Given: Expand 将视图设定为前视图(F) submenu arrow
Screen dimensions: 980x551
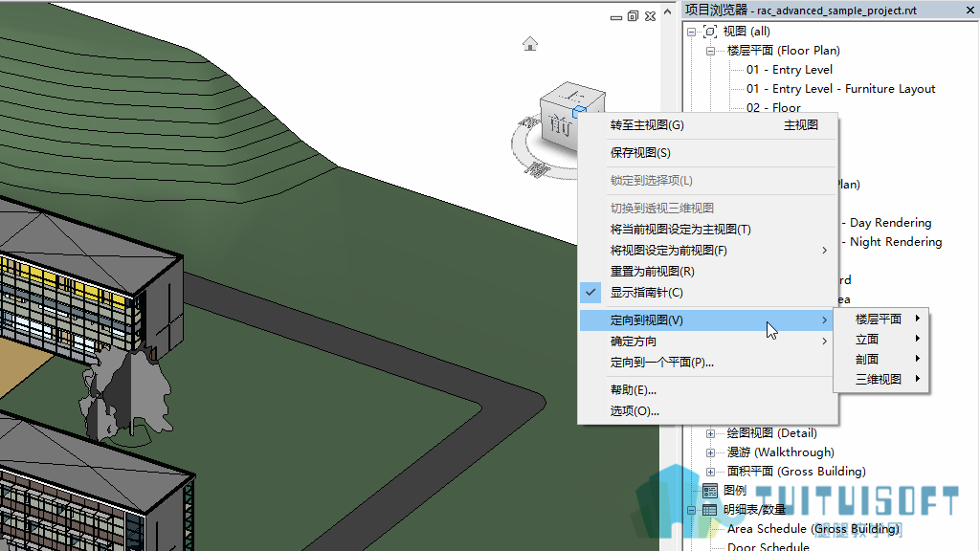Looking at the screenshot, I should (824, 251).
